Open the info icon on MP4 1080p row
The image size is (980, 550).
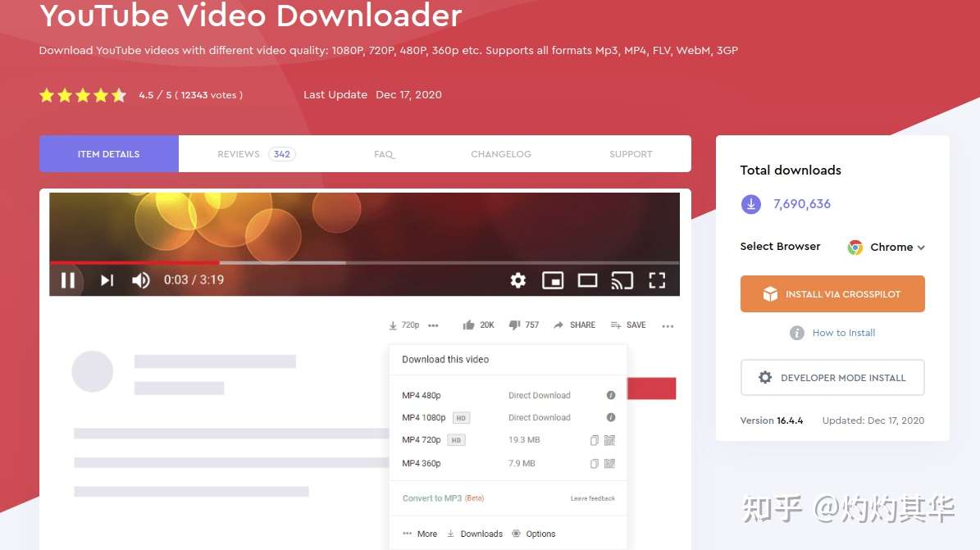point(611,417)
